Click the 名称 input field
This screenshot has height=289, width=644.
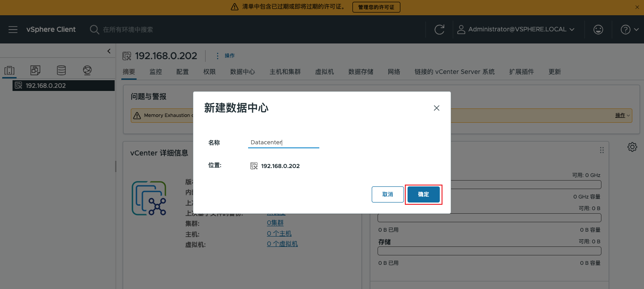click(283, 142)
